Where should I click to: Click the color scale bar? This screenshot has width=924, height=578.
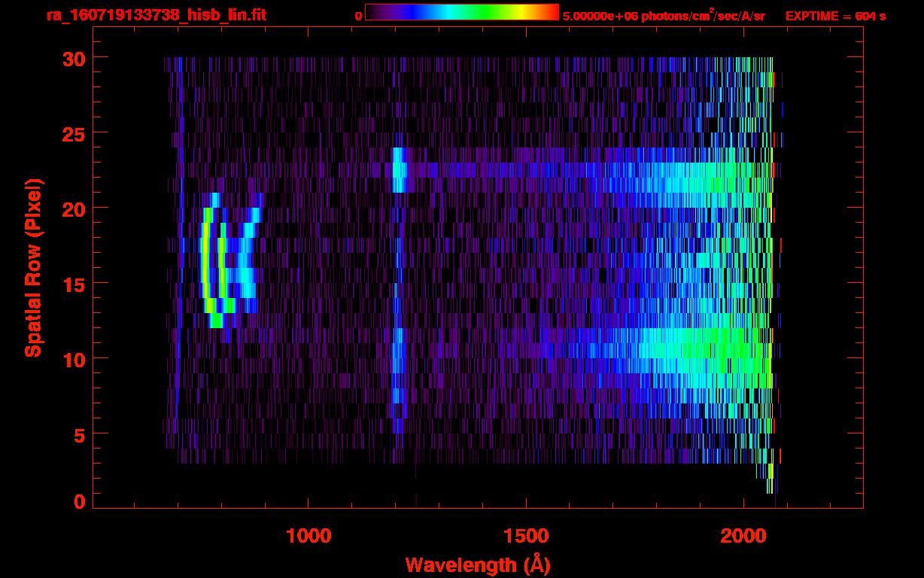[462, 12]
